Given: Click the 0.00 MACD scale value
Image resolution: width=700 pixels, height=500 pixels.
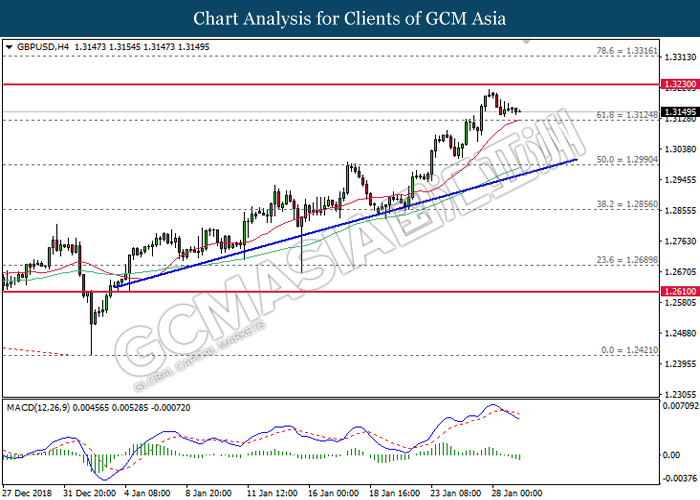Looking at the screenshot, I should pyautogui.click(x=672, y=455).
